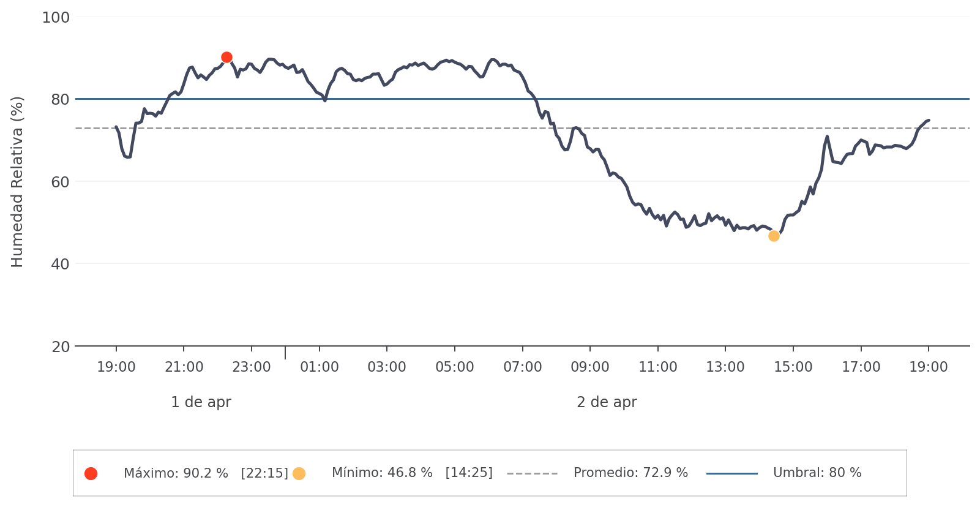Select the '2 de apr' date label
980x507 pixels.
[x=607, y=402]
